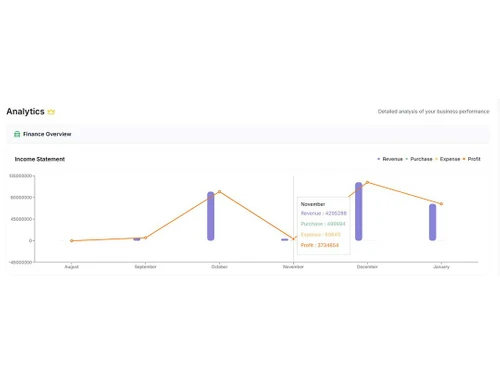Select the September profit line point
500x375 pixels.
(145, 238)
